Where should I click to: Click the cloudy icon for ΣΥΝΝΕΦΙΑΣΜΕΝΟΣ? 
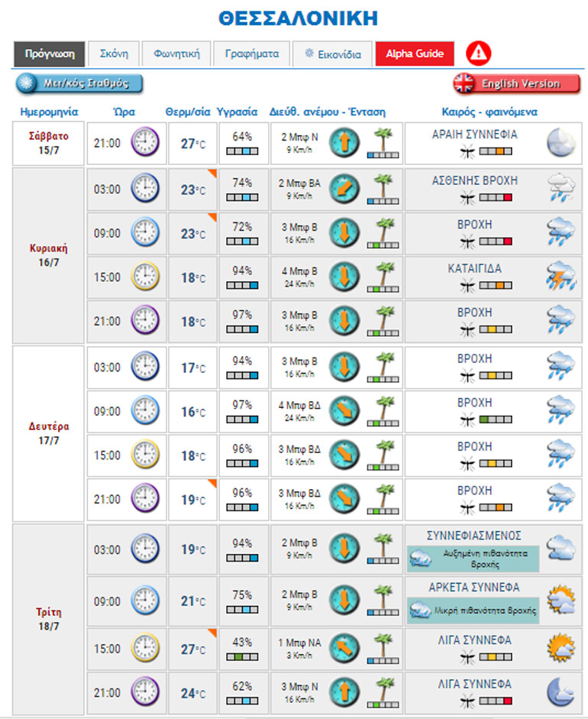tap(561, 549)
